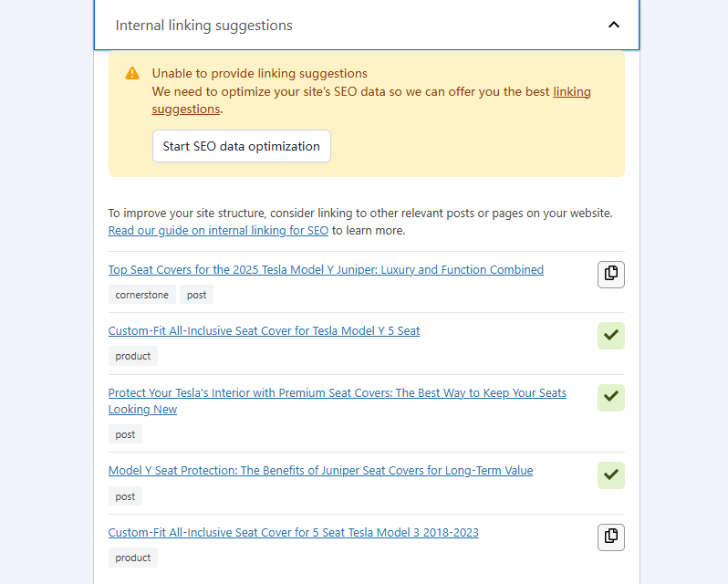Open Protect Your Tesla's Interior post link
728x584 pixels.
(x=337, y=393)
